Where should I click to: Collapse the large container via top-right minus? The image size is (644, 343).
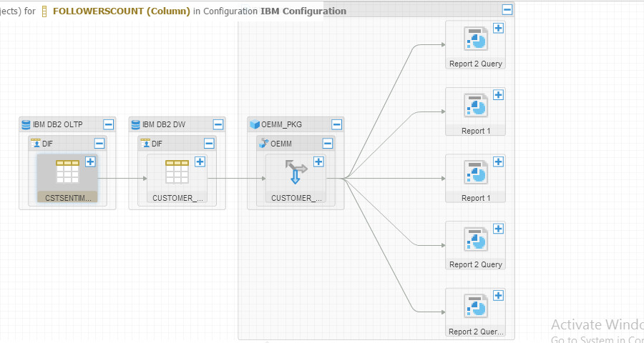[507, 9]
